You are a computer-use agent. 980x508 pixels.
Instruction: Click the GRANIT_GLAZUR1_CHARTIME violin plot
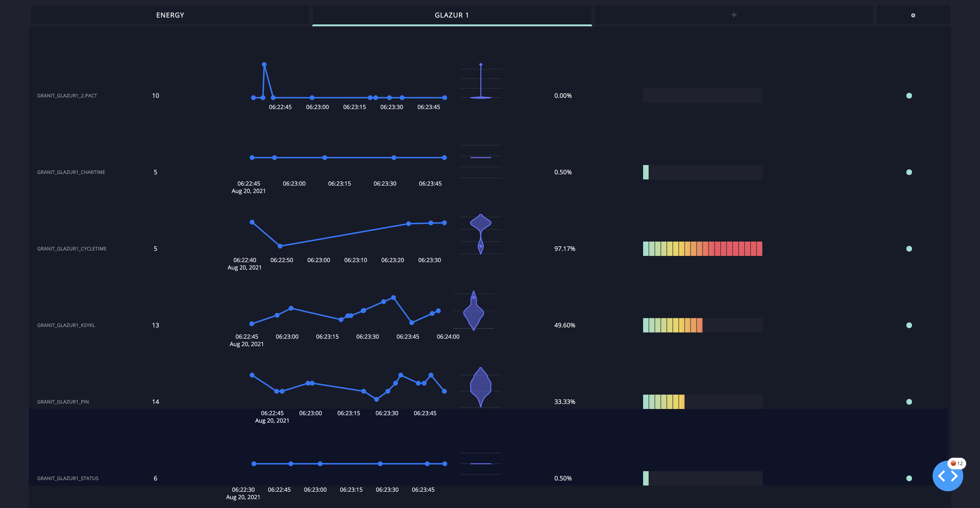481,158
